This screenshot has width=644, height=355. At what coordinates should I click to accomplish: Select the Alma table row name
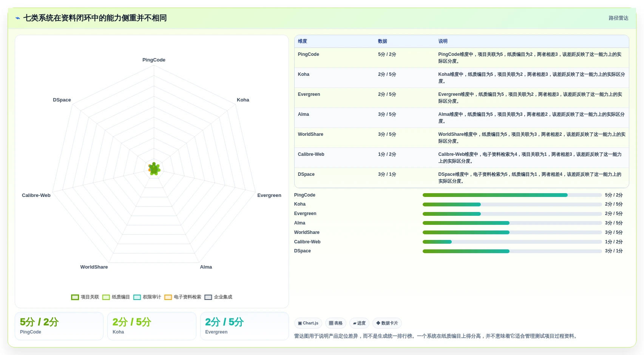pos(303,114)
